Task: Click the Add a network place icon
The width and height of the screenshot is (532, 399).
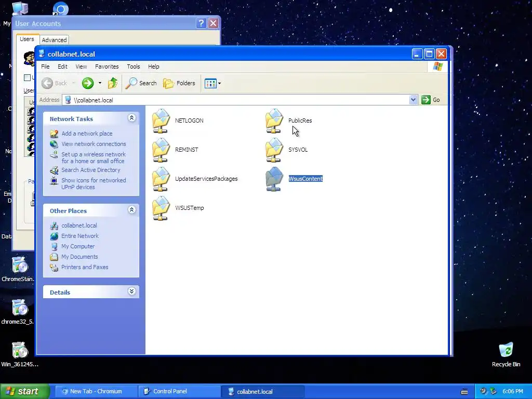Action: point(54,134)
